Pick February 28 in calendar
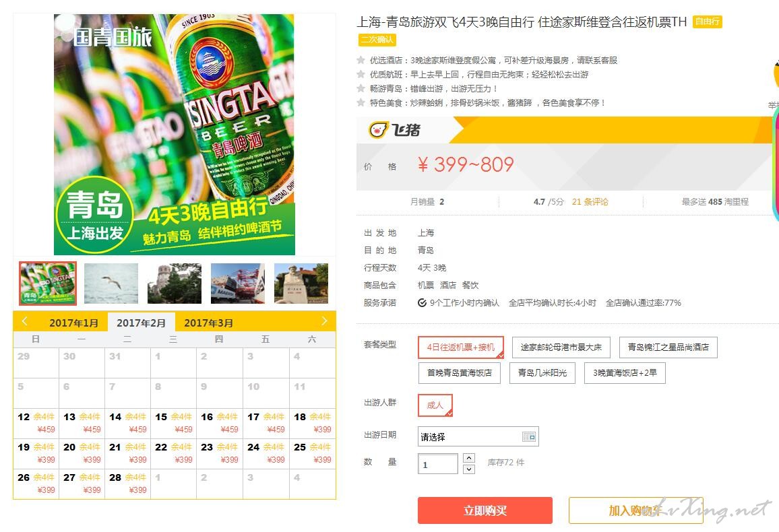The height and width of the screenshot is (532, 779). (127, 484)
